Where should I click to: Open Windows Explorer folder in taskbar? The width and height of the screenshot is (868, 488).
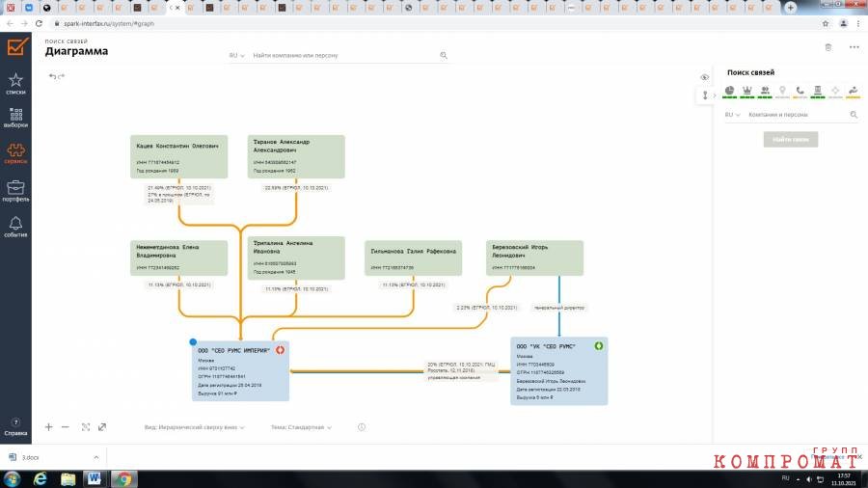point(68,479)
